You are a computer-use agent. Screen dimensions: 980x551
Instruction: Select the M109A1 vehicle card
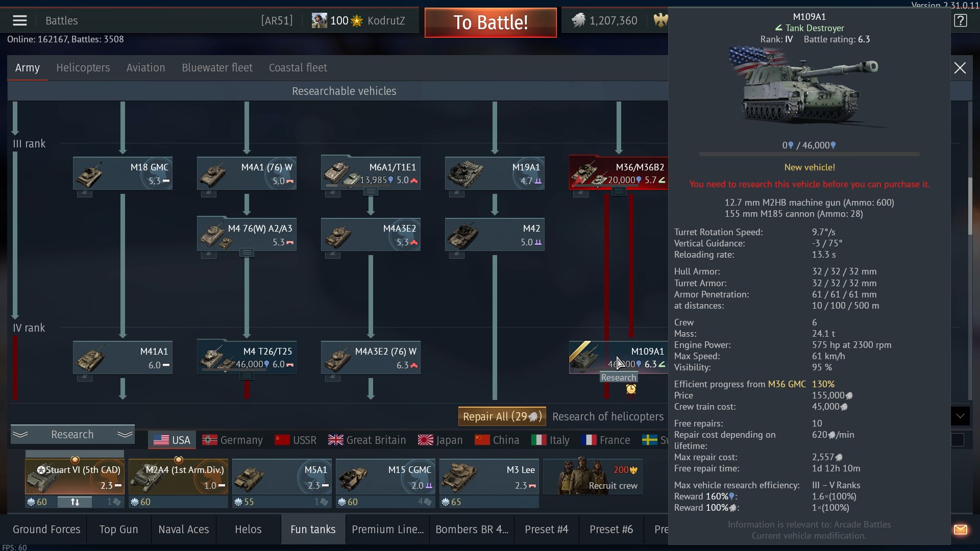[619, 358]
